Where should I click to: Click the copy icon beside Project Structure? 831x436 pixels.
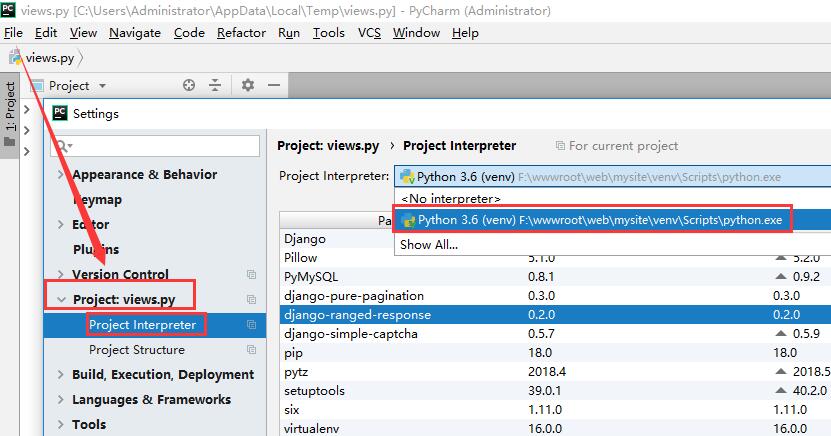pyautogui.click(x=251, y=350)
